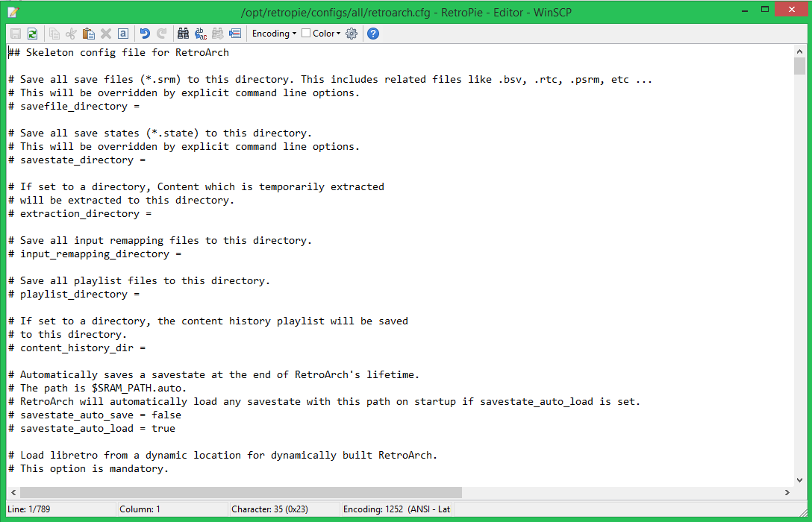Click the Cut icon
Image resolution: width=812 pixels, height=522 pixels.
70,34
